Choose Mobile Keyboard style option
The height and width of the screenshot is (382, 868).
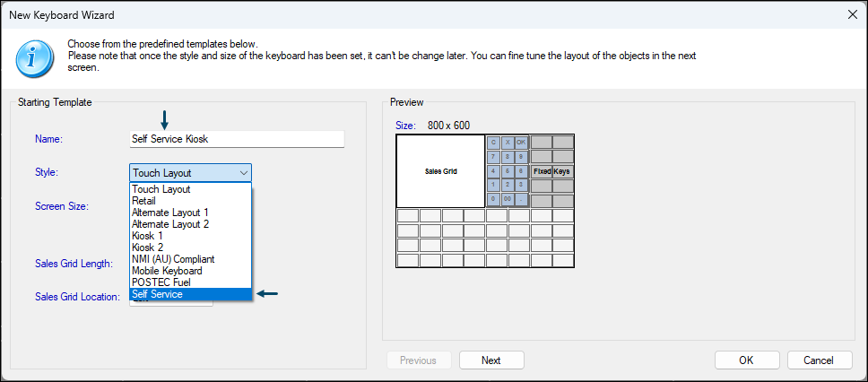coord(190,272)
